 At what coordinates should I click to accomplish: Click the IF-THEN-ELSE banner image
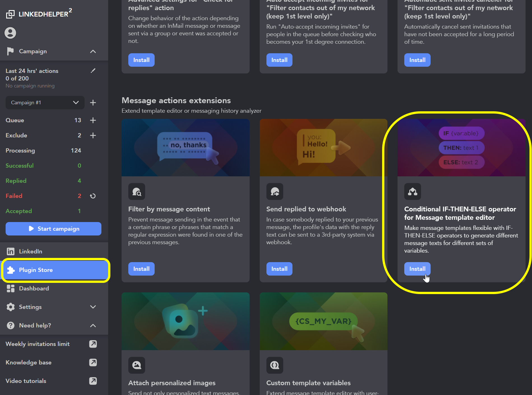click(461, 147)
